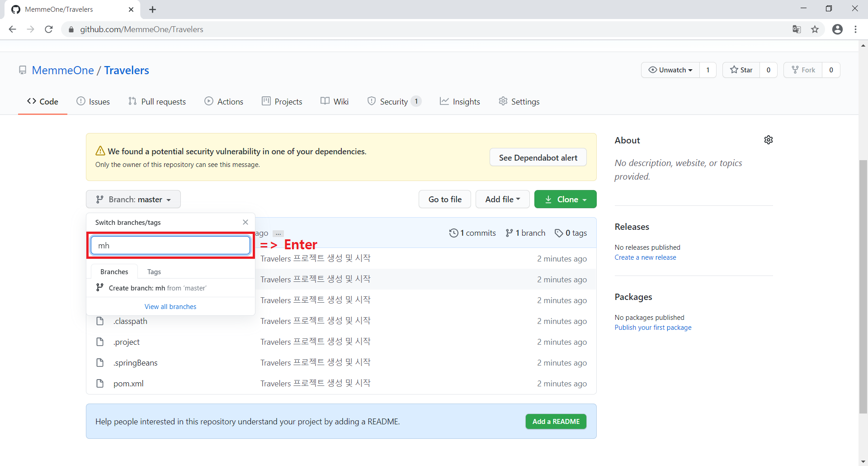The width and height of the screenshot is (868, 466).
Task: Open the Insights tab
Action: coord(460,102)
